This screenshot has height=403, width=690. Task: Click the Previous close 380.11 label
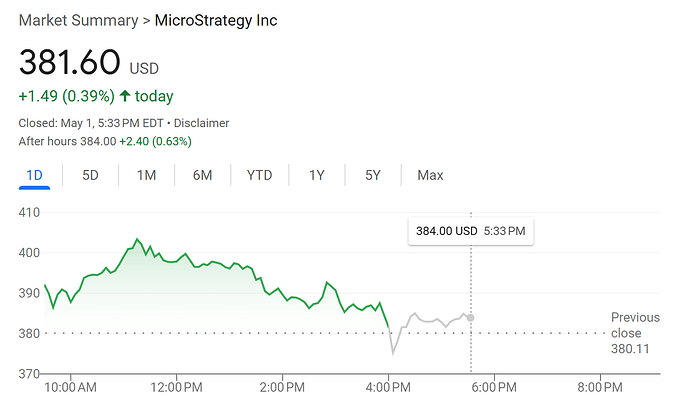pos(635,333)
